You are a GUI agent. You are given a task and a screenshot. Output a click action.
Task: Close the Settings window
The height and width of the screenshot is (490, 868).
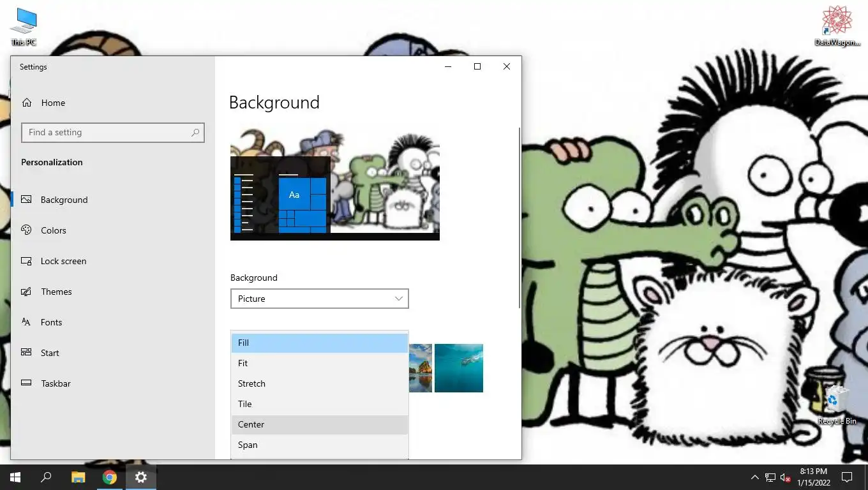coord(507,66)
